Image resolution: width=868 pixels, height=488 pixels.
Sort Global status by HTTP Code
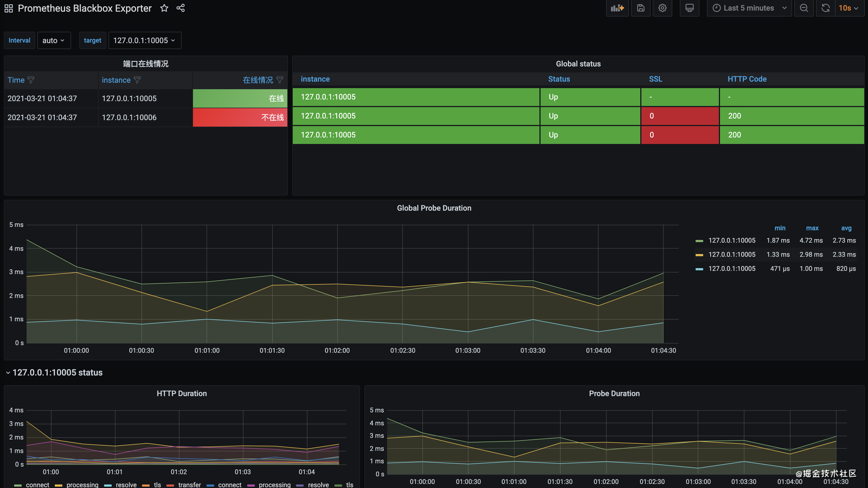747,79
